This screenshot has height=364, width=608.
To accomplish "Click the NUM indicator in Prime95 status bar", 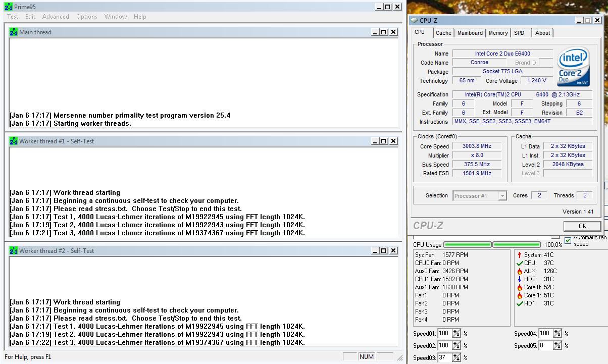I will click(367, 357).
